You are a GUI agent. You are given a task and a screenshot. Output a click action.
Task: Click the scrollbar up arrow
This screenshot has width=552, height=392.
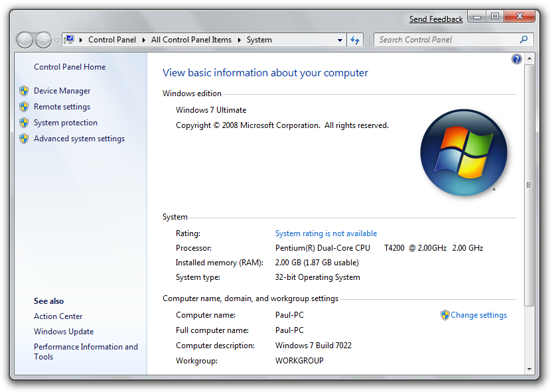529,58
